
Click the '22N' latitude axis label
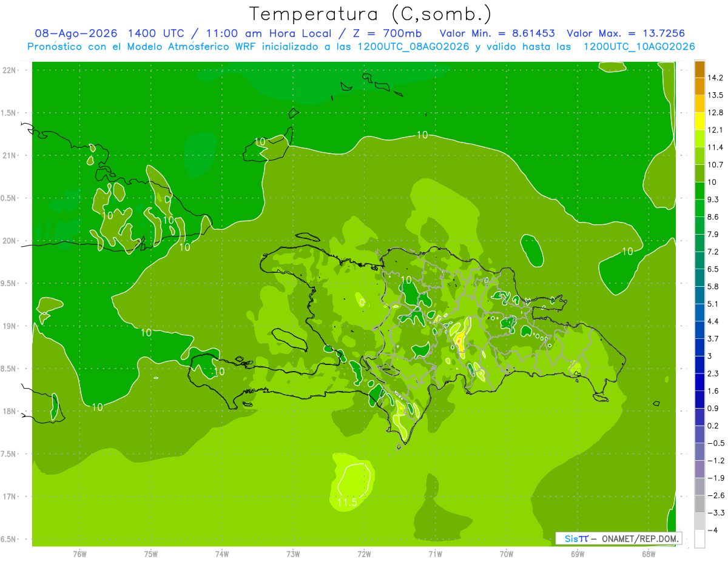(10, 70)
